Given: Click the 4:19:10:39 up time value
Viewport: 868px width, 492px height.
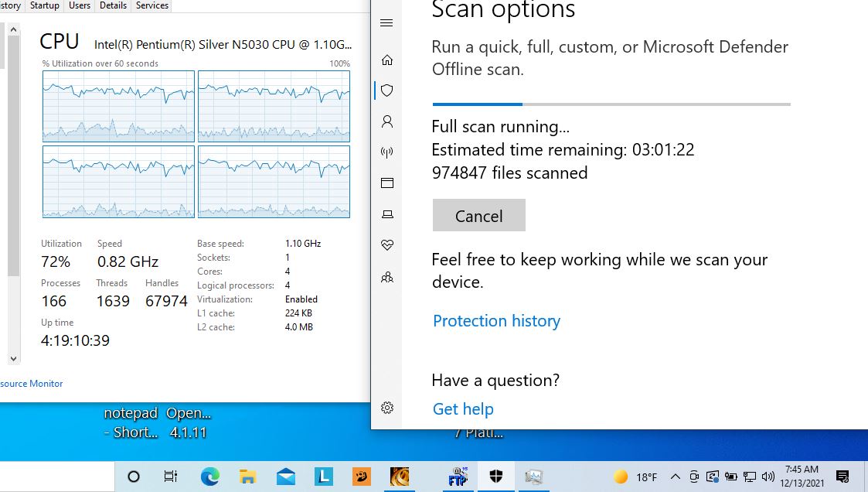Looking at the screenshot, I should coord(75,340).
